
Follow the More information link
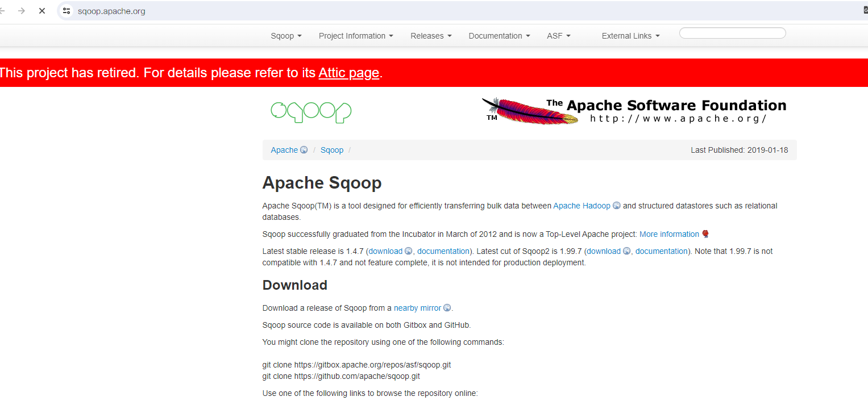[669, 234]
